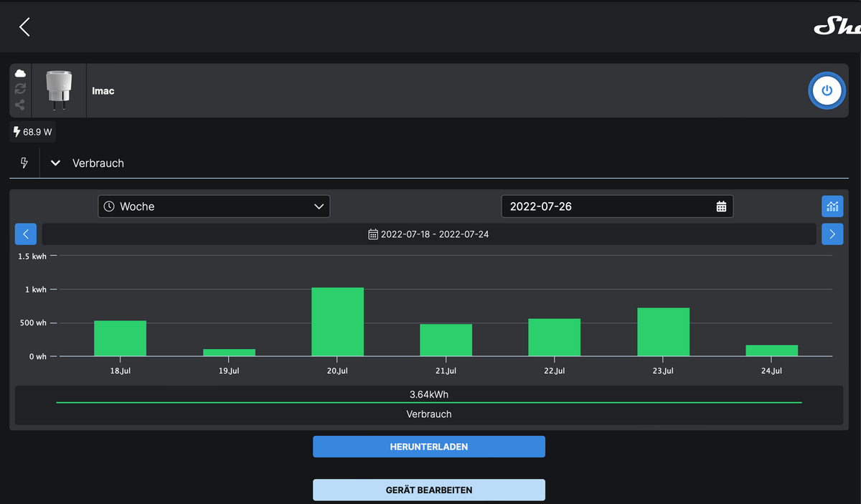Click the sync refresh icon
This screenshot has width=861, height=504.
20,89
